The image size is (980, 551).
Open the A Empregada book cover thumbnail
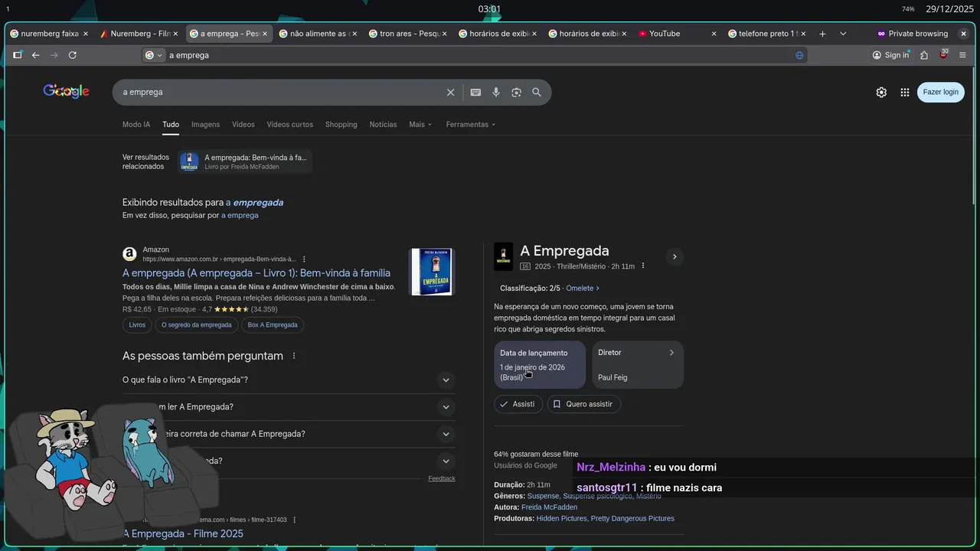[432, 272]
